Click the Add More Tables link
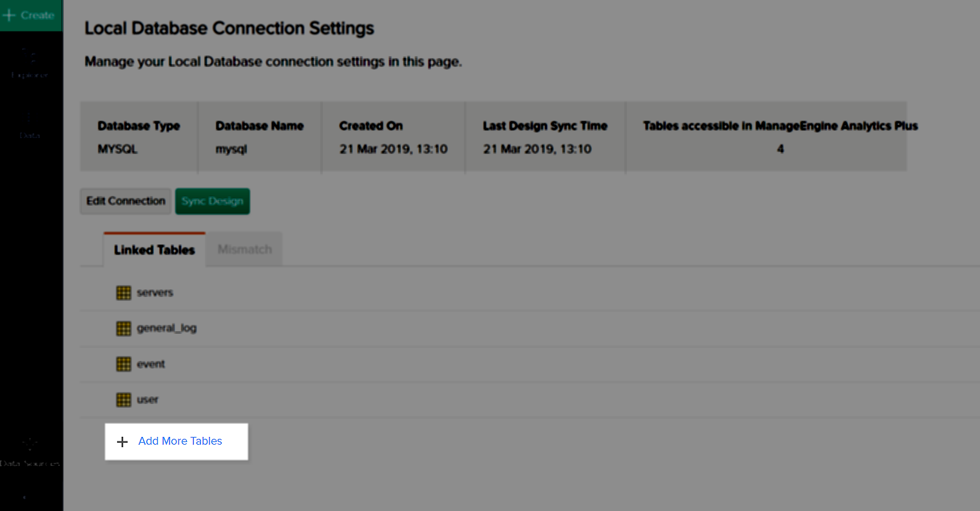980x511 pixels. tap(180, 441)
